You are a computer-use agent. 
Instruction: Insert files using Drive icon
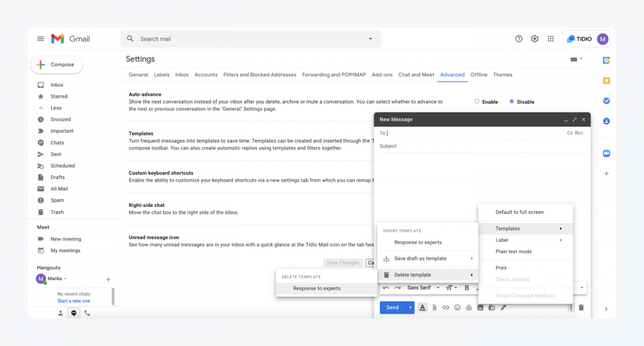pos(469,307)
